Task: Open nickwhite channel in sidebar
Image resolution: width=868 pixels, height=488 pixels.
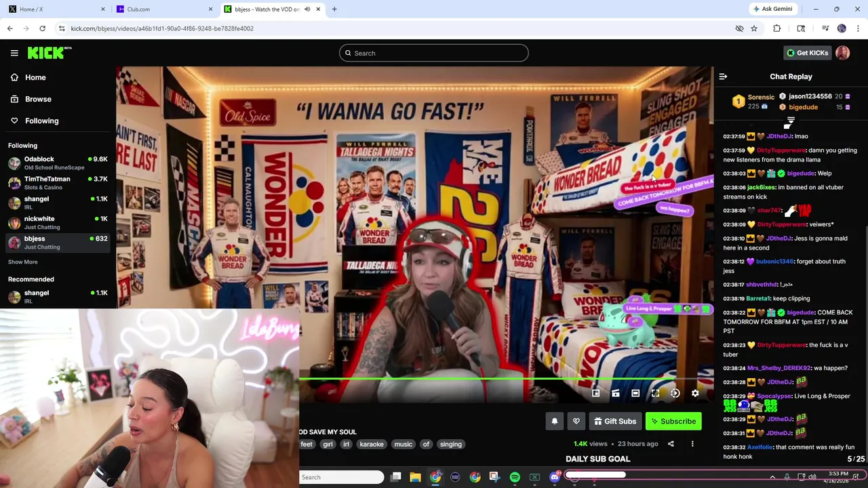Action: [x=58, y=222]
